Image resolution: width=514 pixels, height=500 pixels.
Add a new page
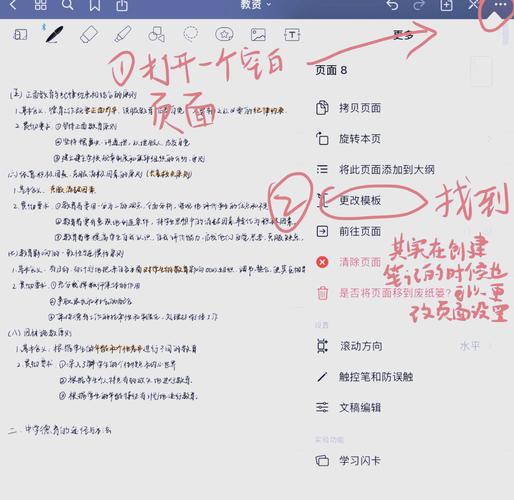446,5
